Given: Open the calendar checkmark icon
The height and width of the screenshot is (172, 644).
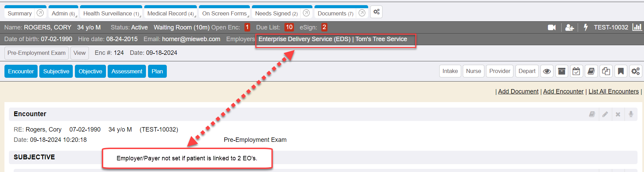Looking at the screenshot, I should click(576, 71).
